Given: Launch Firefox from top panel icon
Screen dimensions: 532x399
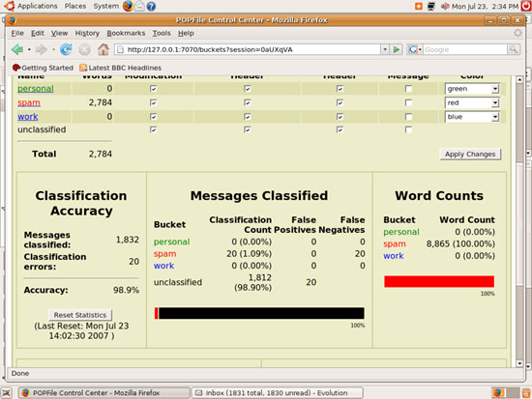Looking at the screenshot, I should [x=128, y=6].
